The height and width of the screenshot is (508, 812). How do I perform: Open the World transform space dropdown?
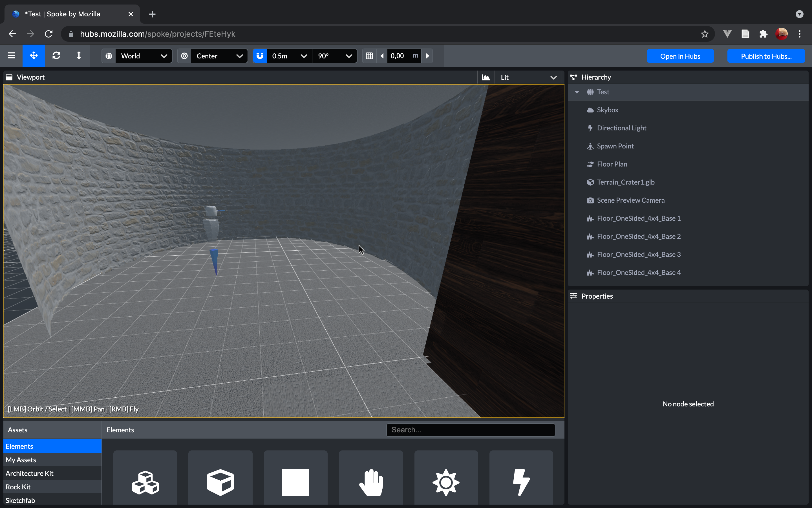[x=144, y=56]
